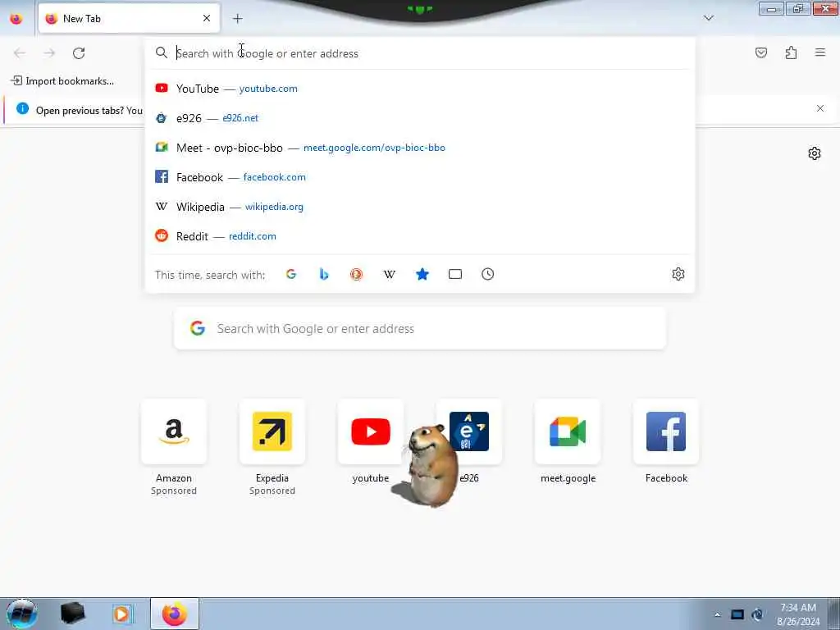840x630 pixels.
Task: Open the black box taskbar app
Action: click(x=72, y=614)
